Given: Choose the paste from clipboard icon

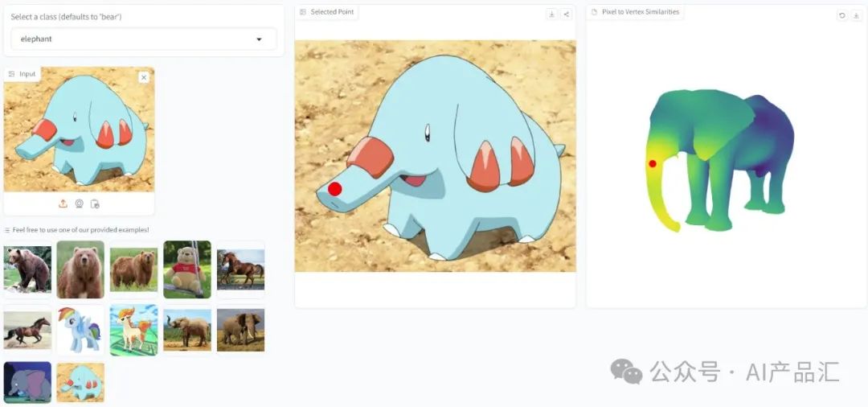Looking at the screenshot, I should point(95,203).
